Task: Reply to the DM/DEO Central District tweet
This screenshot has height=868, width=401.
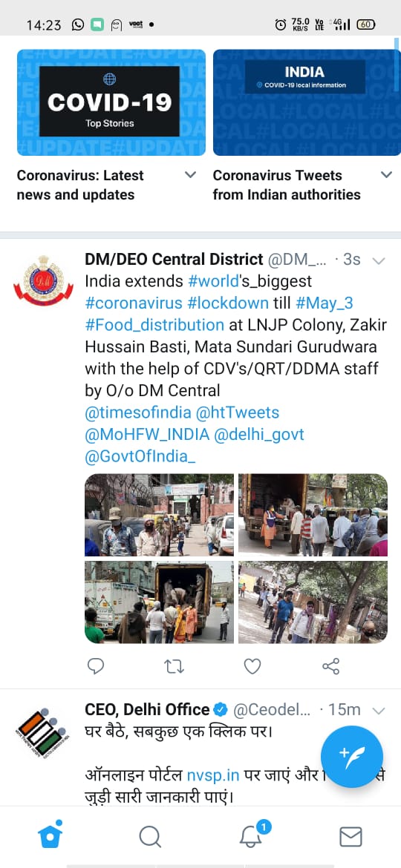Action: coord(96,666)
